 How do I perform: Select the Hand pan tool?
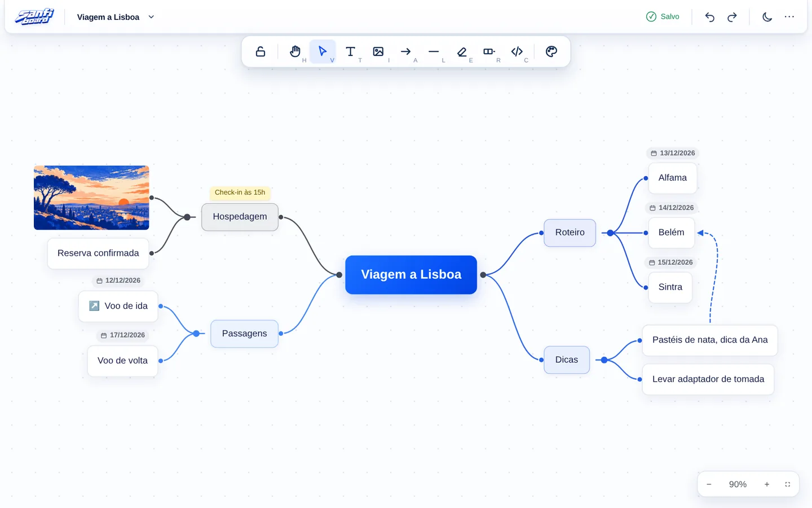coord(295,51)
